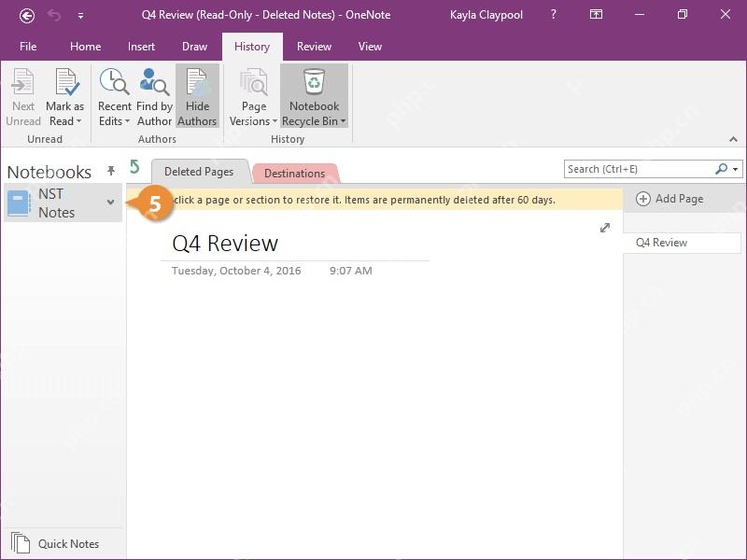Click the green navigate-to-parent arrow
The height and width of the screenshot is (560, 747).
134,167
